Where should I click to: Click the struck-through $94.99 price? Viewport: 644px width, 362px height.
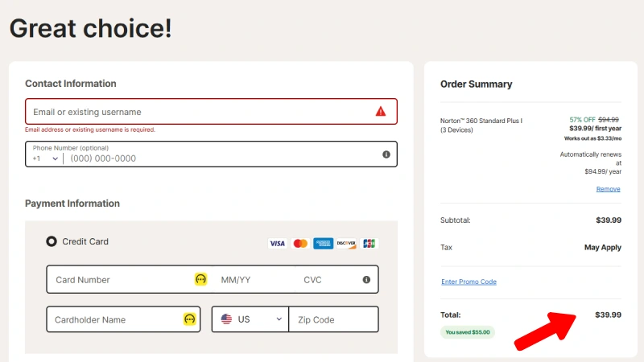point(609,119)
